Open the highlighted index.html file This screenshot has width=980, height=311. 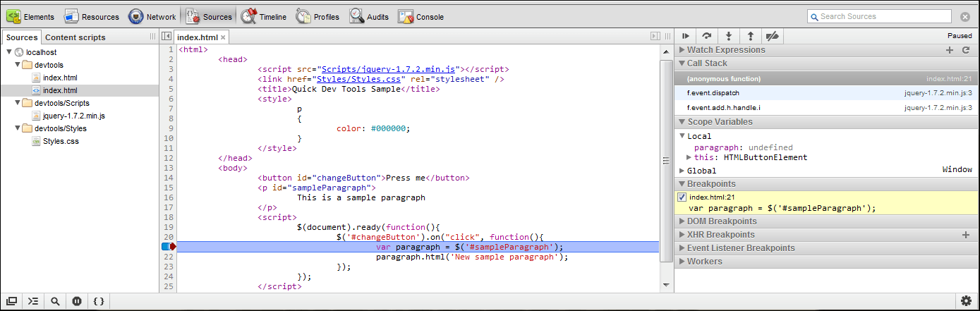pyautogui.click(x=59, y=90)
